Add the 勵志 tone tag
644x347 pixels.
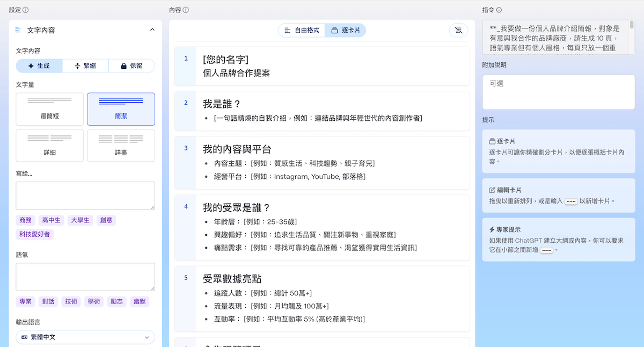pyautogui.click(x=116, y=301)
